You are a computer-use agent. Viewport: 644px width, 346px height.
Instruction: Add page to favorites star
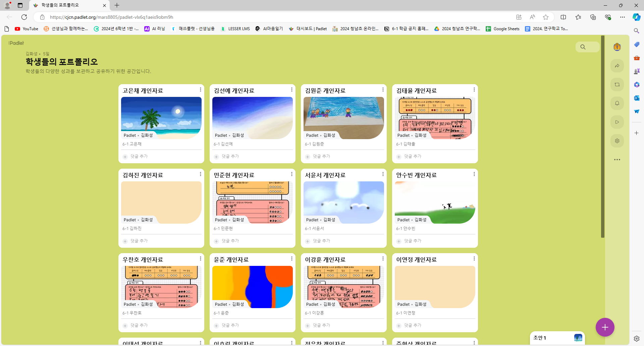546,17
